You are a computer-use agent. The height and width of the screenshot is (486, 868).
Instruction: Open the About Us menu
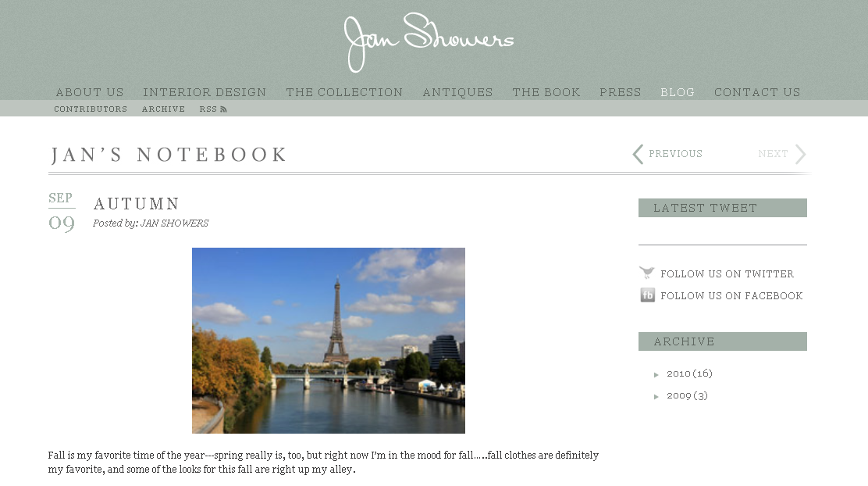(x=90, y=92)
